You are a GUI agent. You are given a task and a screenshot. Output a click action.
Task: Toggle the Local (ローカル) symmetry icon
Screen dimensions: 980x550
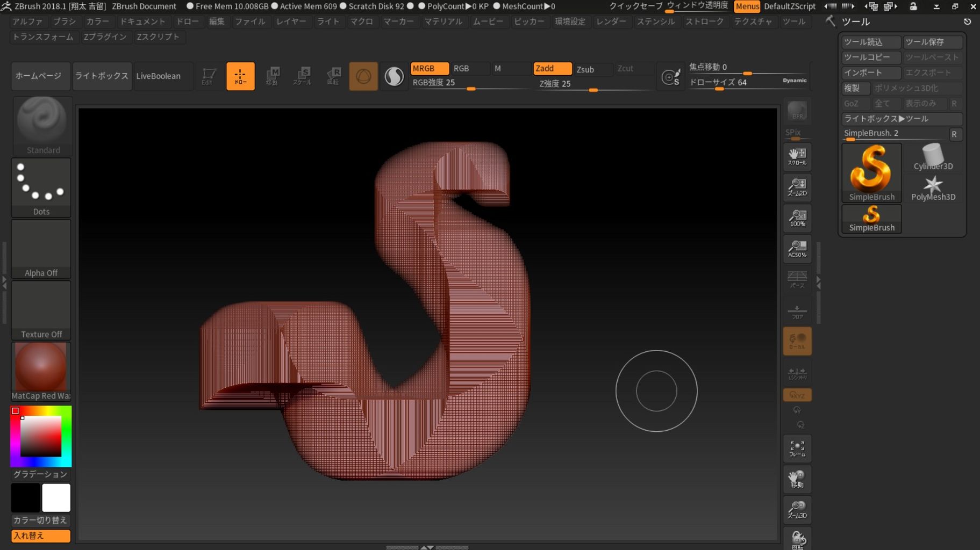[797, 341]
